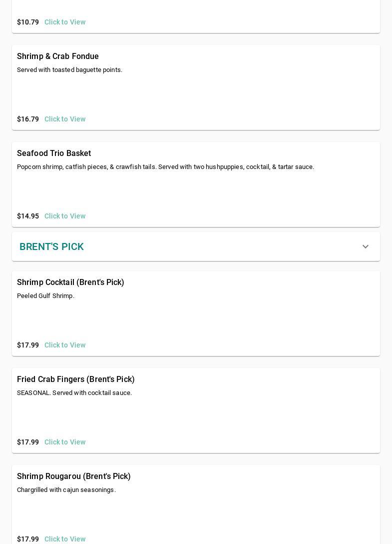392x544 pixels.
Task: Click the $16.79 price of the fondue
Action: coord(28,119)
